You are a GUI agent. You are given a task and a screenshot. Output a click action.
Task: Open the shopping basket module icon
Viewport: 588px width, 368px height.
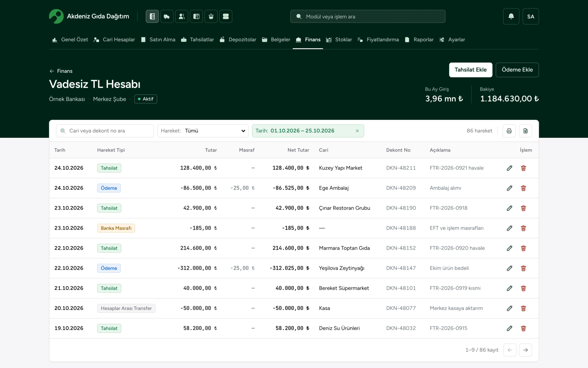(x=211, y=16)
